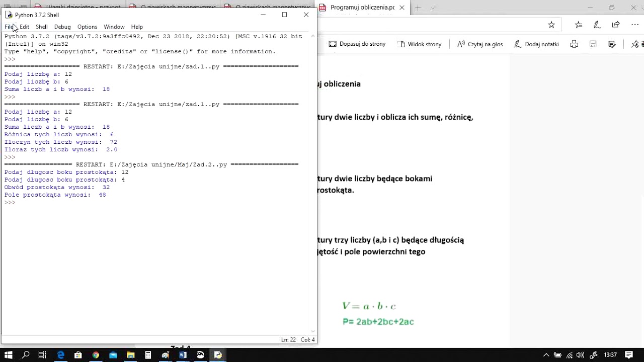Open Word from taskbar
This screenshot has height=362, width=644.
point(183,355)
